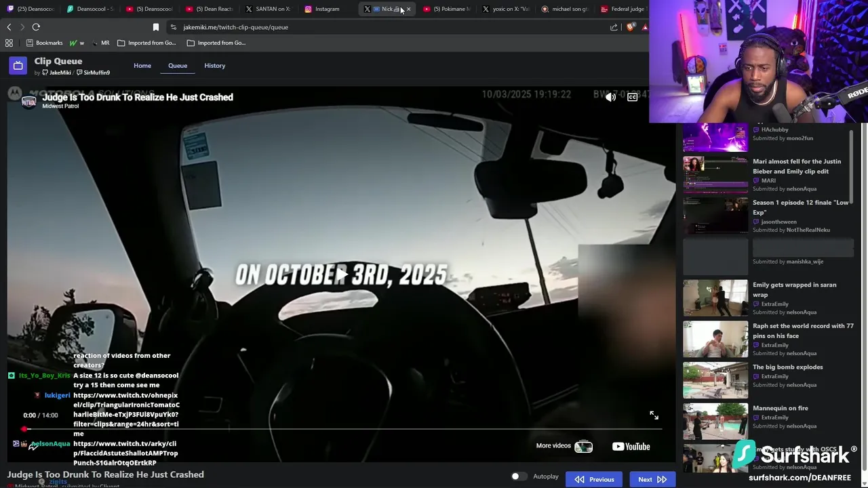Viewport: 868px width, 488px height.
Task: Play the video with center play button
Action: pos(342,274)
